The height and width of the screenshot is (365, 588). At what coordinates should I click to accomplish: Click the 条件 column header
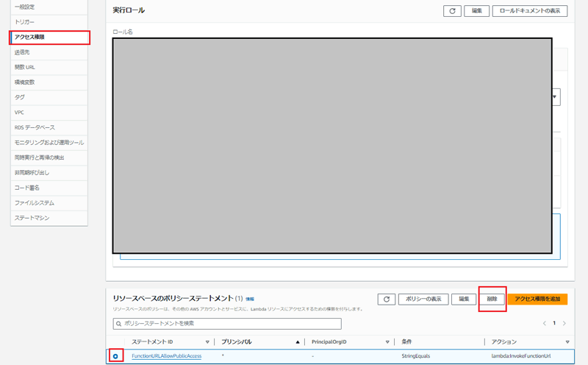click(x=406, y=342)
